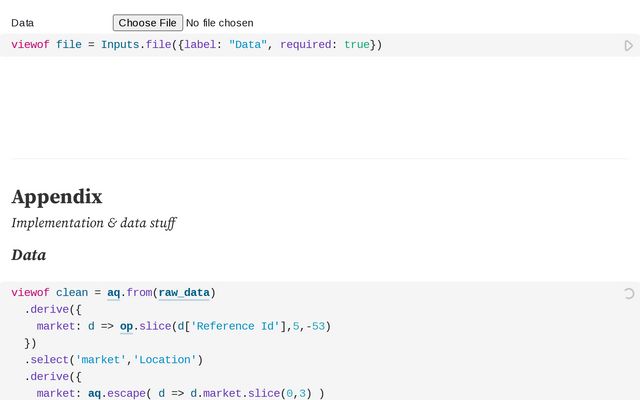This screenshot has width=640, height=400.
Task: Click the aq reference before .from
Action: point(114,293)
